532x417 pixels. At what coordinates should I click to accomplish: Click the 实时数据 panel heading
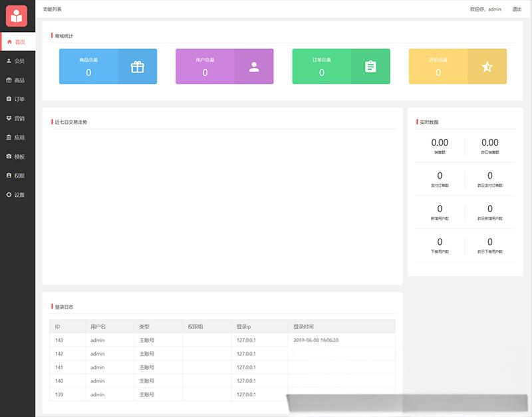tap(429, 122)
